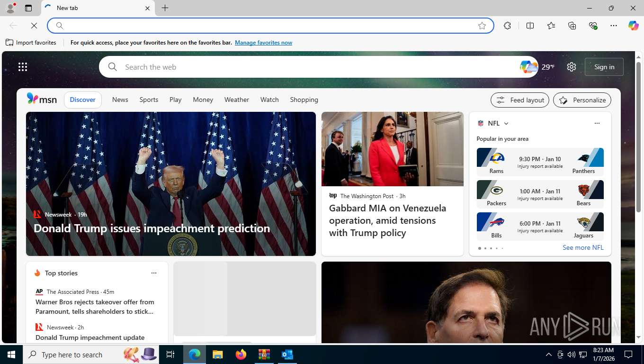Click the msn logo
Screen dimensions: 644x364
click(x=42, y=99)
